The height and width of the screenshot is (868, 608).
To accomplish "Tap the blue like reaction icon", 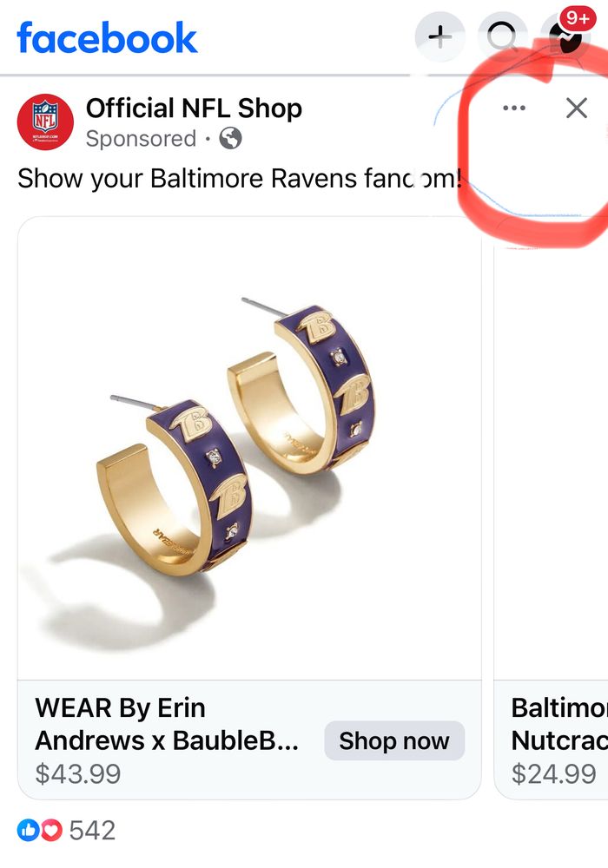I will pyautogui.click(x=29, y=830).
